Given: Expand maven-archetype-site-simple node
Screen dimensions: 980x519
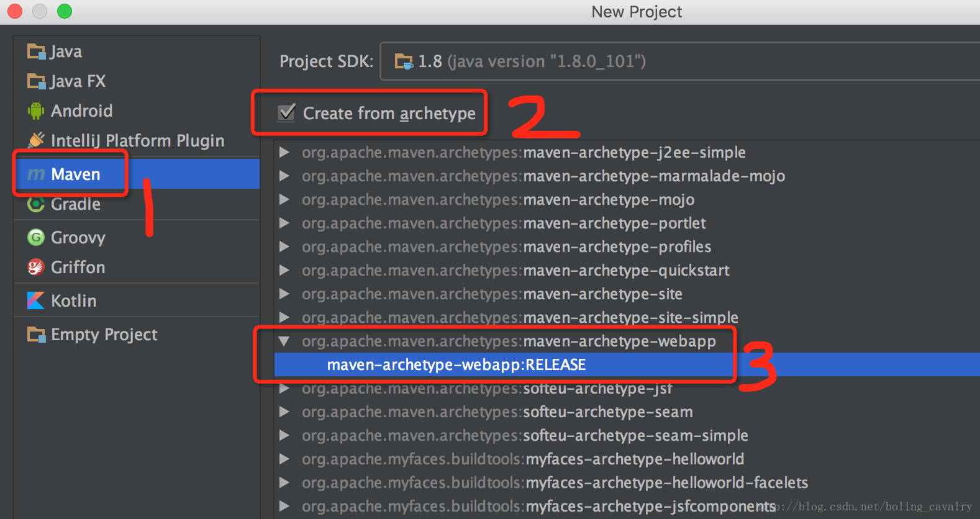Looking at the screenshot, I should coord(284,317).
